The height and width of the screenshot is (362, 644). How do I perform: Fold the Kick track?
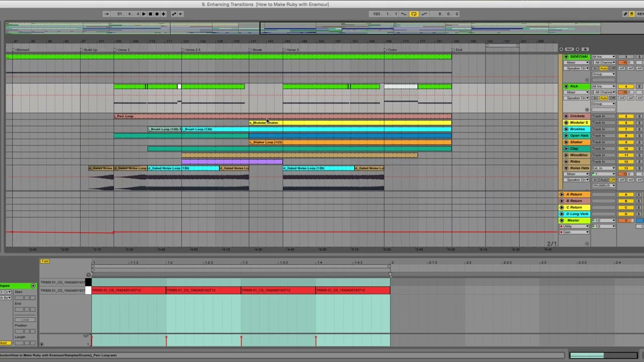(566, 86)
